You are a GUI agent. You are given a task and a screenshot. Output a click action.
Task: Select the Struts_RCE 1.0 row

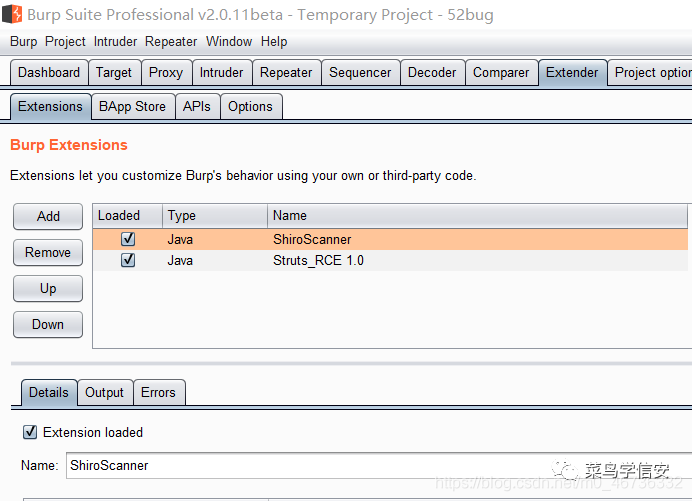coord(390,260)
